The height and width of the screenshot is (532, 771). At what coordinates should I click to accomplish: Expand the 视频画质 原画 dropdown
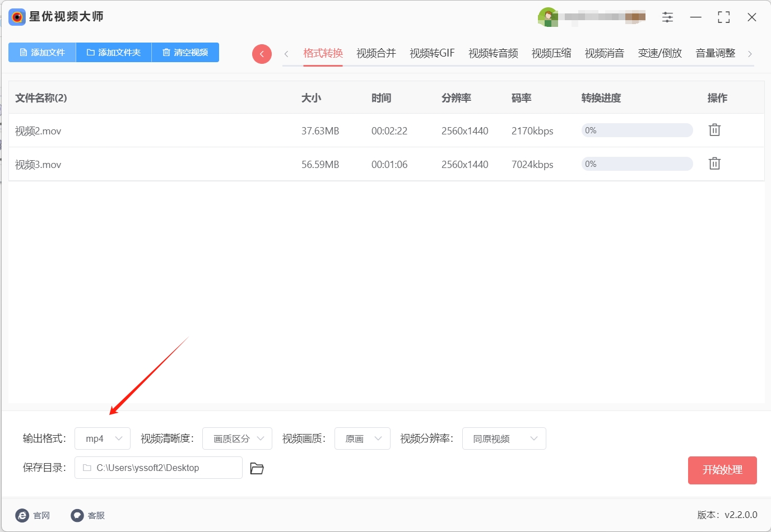[363, 438]
